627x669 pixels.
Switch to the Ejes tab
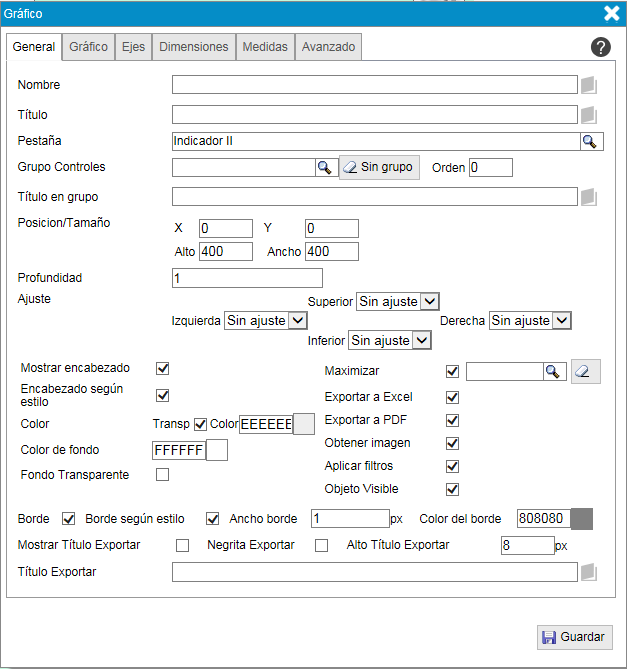(133, 47)
